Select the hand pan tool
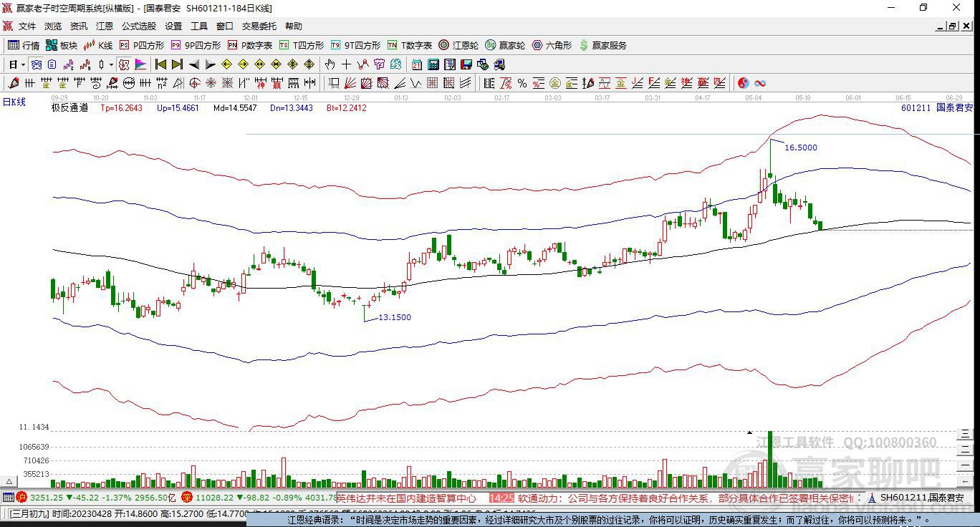Viewport: 980px width, 527px height. 330,64
